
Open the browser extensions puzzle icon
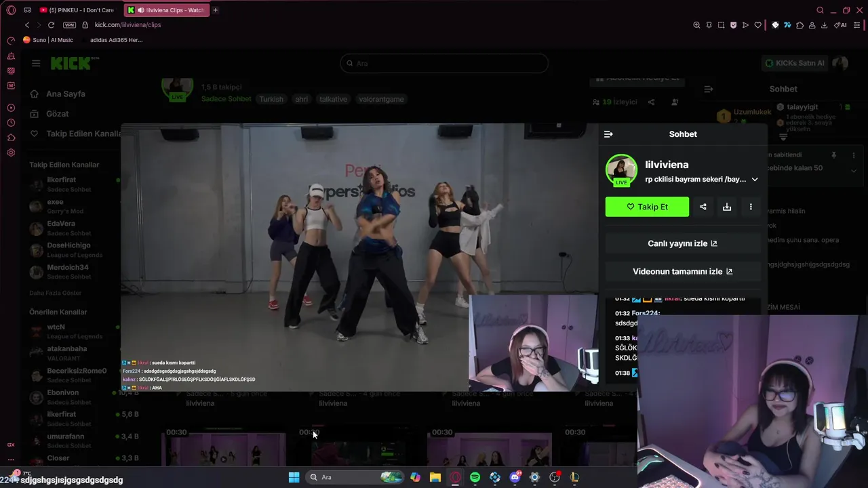pos(800,25)
